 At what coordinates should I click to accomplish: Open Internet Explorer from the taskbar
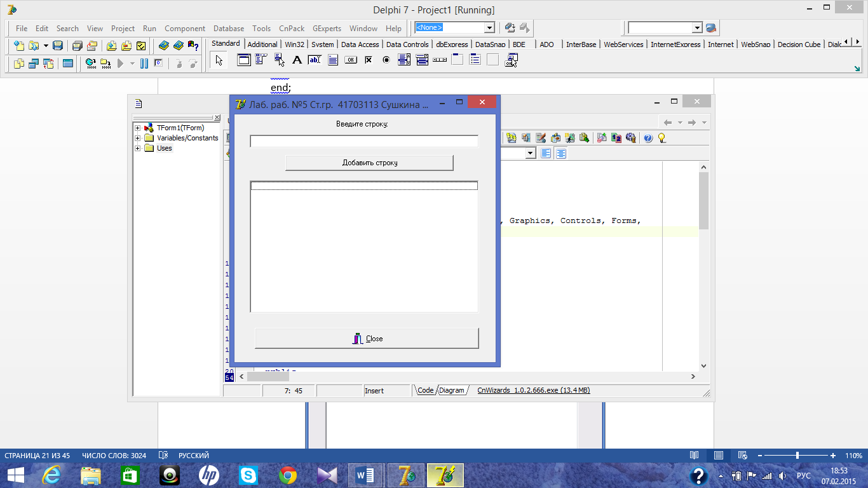[x=51, y=475]
